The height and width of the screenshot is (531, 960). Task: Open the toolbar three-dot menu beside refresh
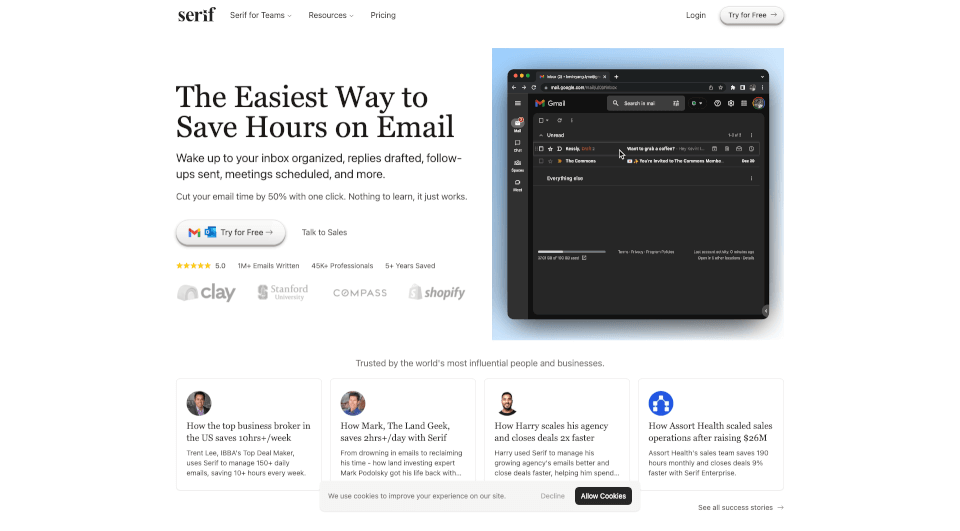pos(572,121)
